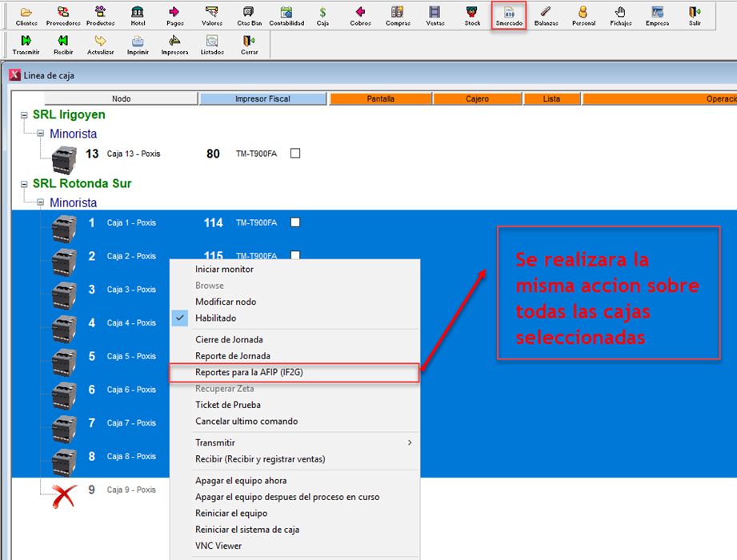Click the Cajero column header
Screen dimensions: 737x560
coord(477,99)
